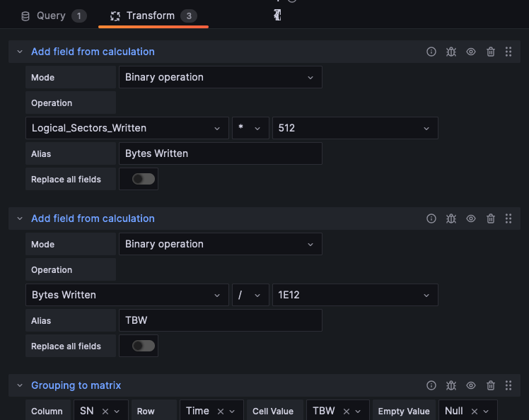Enable Replace all fields for TBW
The width and height of the screenshot is (529, 420).
tap(143, 346)
